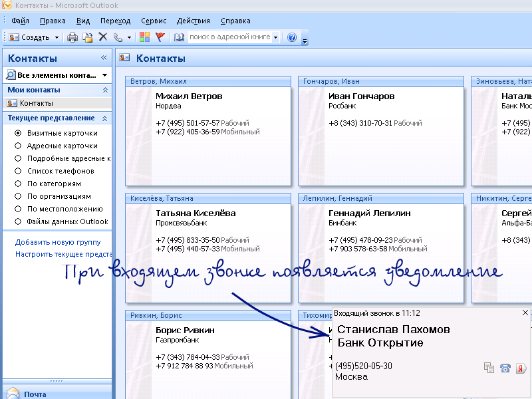Open the Правка menu
The image size is (532, 399).
point(53,21)
